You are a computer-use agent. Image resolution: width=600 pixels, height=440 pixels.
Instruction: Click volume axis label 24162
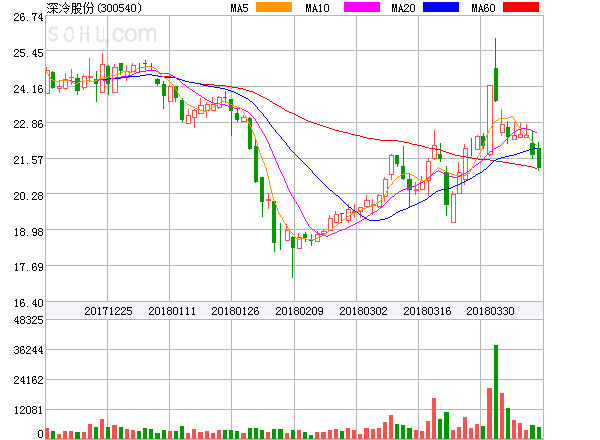(x=28, y=380)
